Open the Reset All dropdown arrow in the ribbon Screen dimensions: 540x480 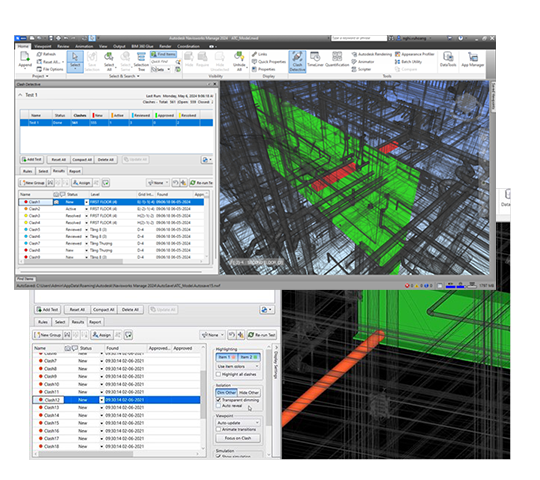coord(63,62)
